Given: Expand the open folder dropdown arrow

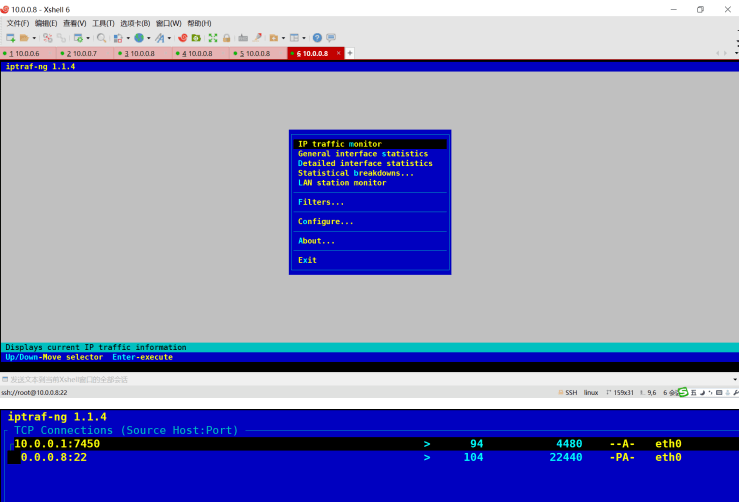Looking at the screenshot, I should (x=34, y=38).
